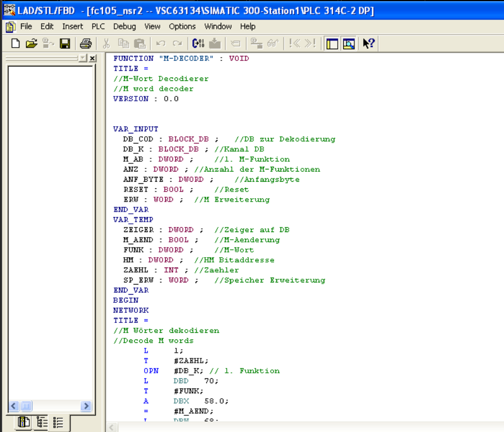Click the context Help arrow icon
The image size is (504, 432).
click(x=369, y=43)
